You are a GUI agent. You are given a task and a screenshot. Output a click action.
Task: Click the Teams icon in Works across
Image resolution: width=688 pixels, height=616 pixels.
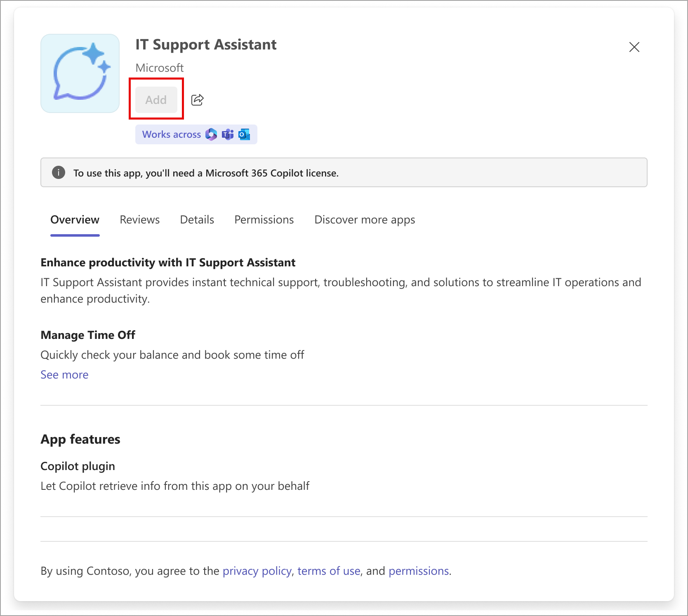pyautogui.click(x=228, y=134)
